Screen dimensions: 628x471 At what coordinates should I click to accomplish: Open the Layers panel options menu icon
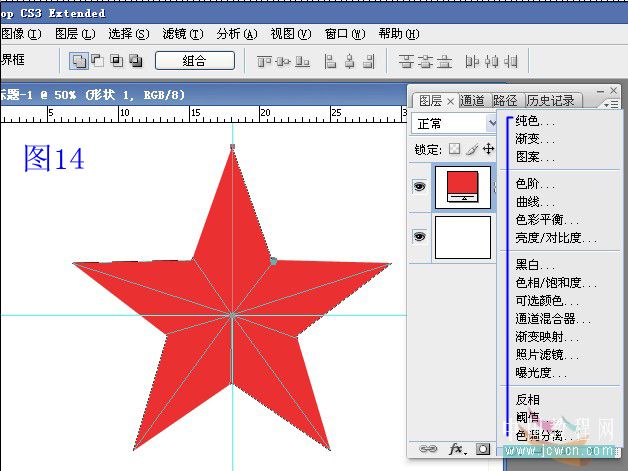(x=612, y=104)
